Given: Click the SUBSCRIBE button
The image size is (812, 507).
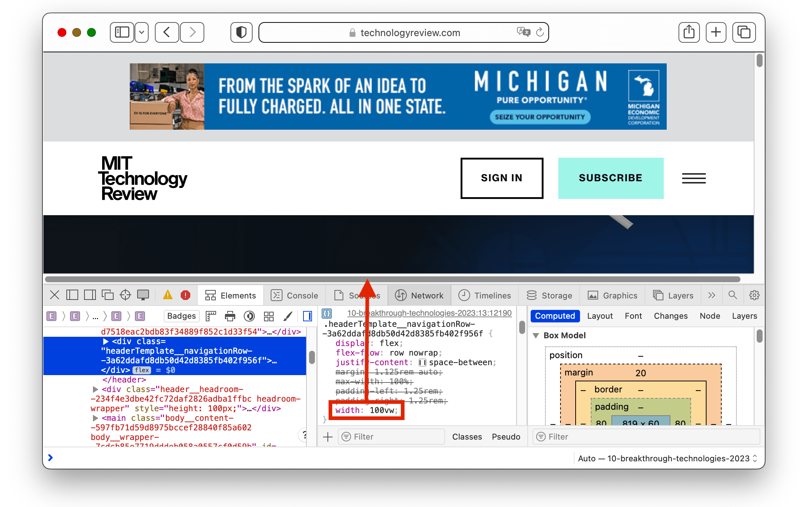Looking at the screenshot, I should (x=611, y=178).
